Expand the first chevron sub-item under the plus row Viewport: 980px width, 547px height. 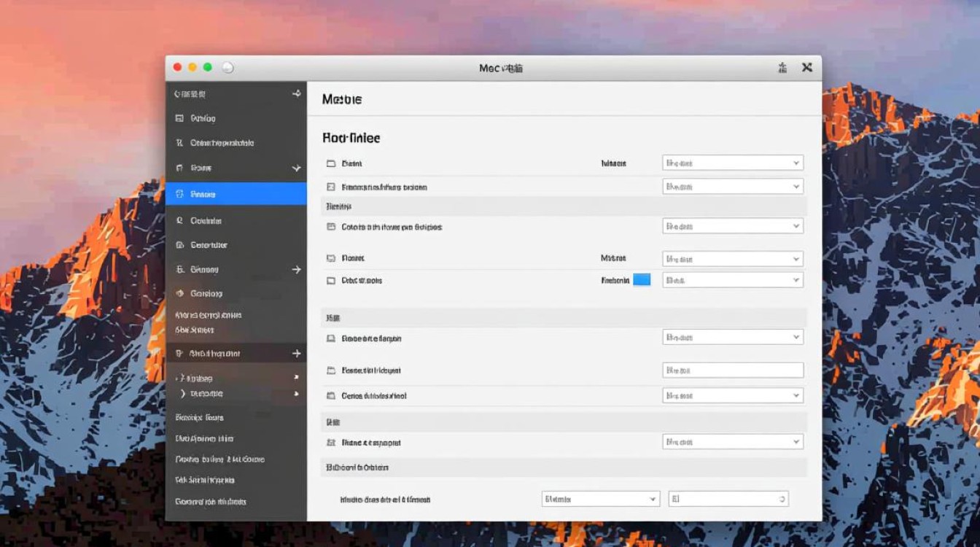coord(181,379)
